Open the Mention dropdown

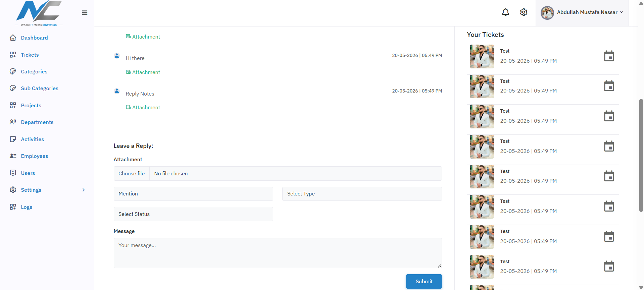tap(193, 194)
